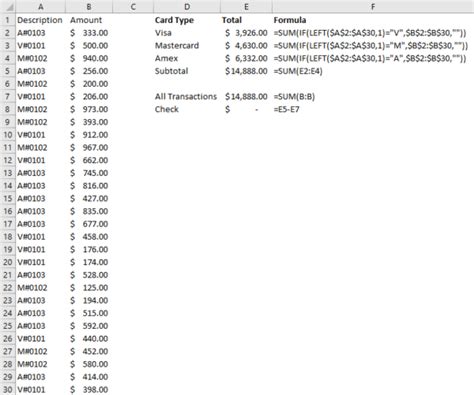
Task: Select the amount $592.00
Action: pos(89,326)
